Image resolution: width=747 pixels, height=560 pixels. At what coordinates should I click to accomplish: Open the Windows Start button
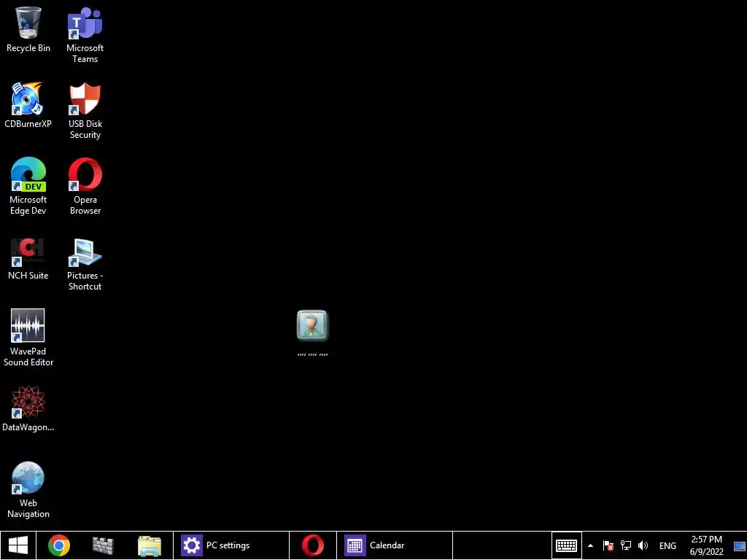[x=18, y=545]
